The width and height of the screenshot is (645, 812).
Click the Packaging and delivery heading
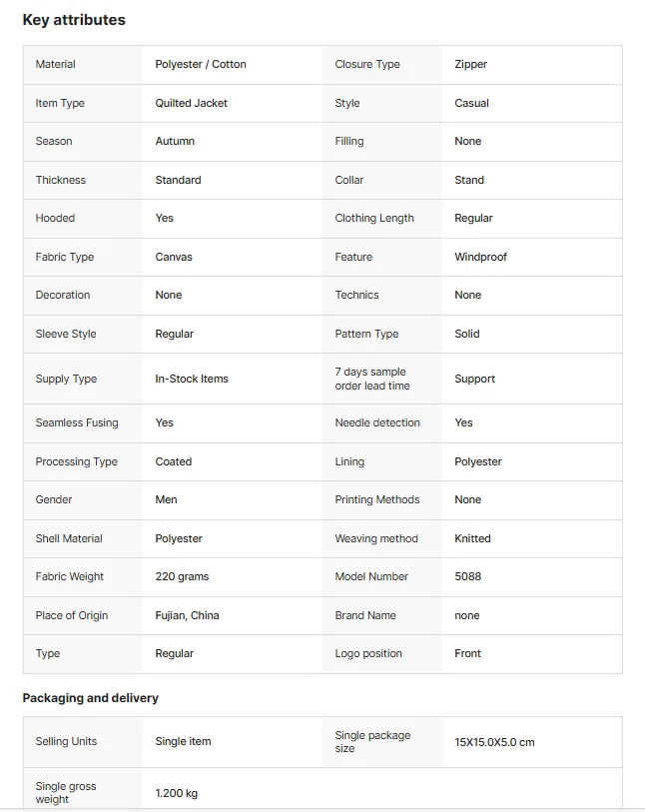coord(90,698)
